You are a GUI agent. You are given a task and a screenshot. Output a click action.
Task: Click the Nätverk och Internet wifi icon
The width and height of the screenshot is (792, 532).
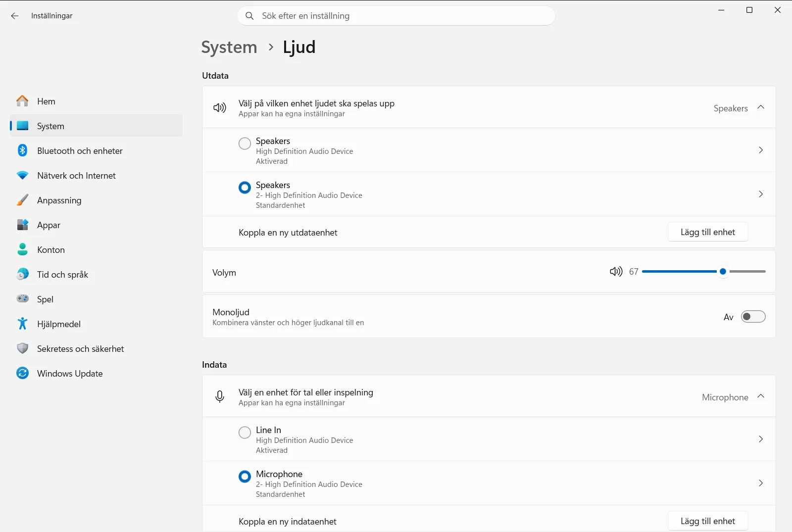pyautogui.click(x=22, y=175)
